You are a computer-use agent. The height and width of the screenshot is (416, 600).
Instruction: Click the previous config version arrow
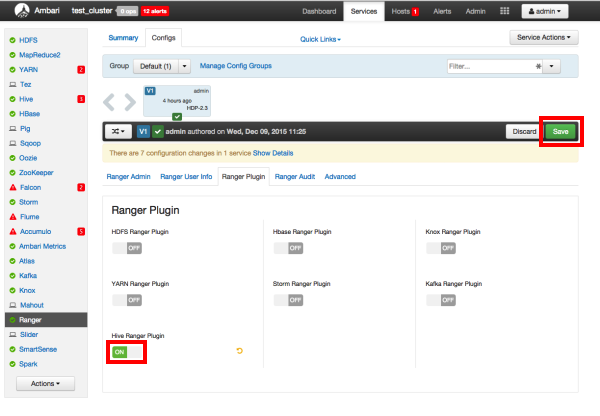tap(109, 102)
